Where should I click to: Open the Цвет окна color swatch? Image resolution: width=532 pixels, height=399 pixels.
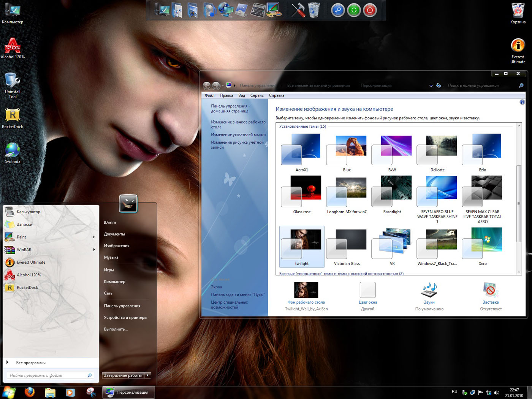(367, 290)
